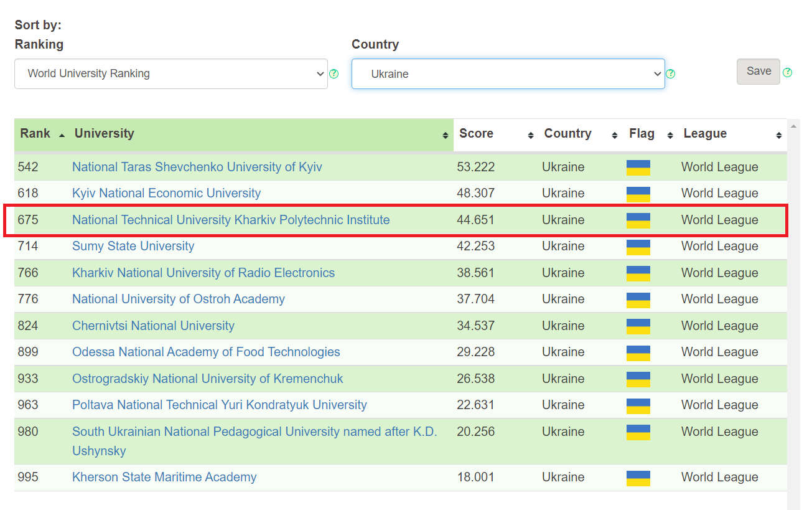Open Poltava National Technical Yuri Kondratyuk University link

tap(220, 405)
